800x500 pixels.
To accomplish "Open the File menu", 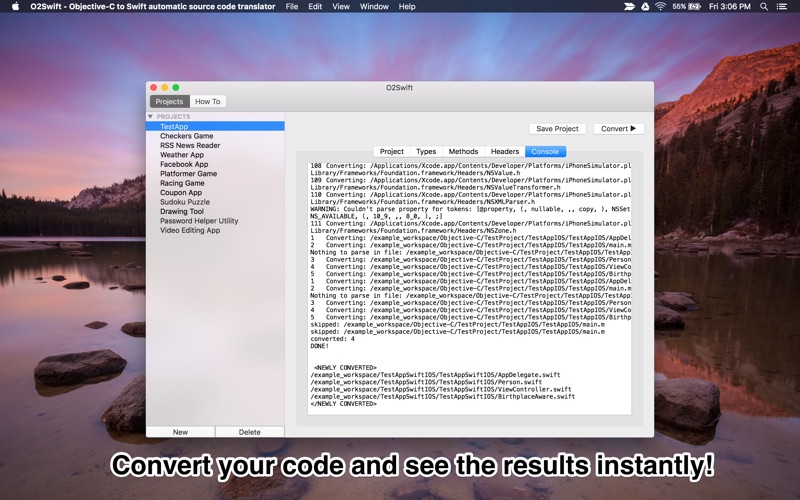I will (x=292, y=6).
